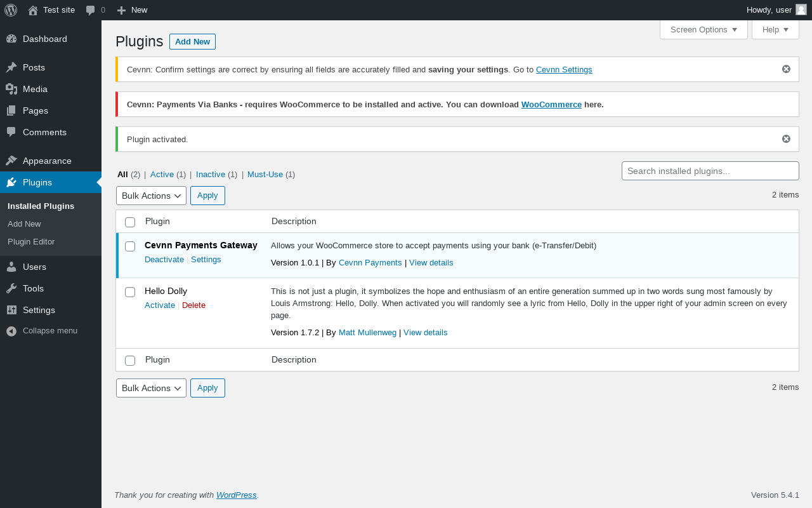Open the Dashboard via its gauge icon

[x=11, y=39]
